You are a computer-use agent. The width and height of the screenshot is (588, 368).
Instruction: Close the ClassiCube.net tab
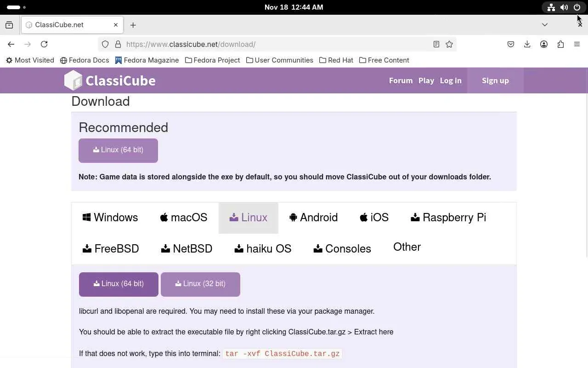[x=116, y=25]
